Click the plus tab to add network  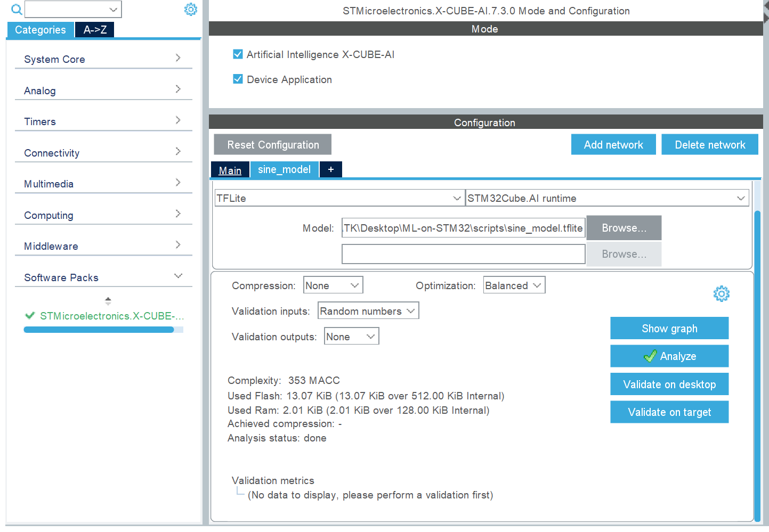[330, 169]
